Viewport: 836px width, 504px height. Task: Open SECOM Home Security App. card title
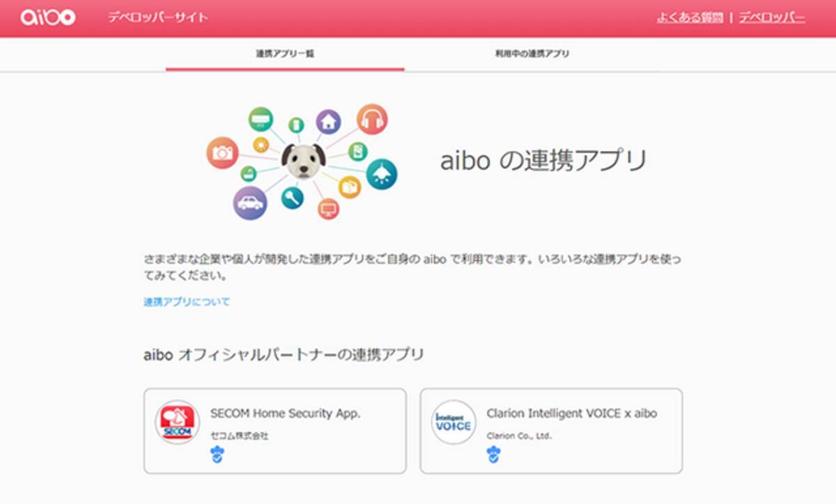(x=286, y=414)
